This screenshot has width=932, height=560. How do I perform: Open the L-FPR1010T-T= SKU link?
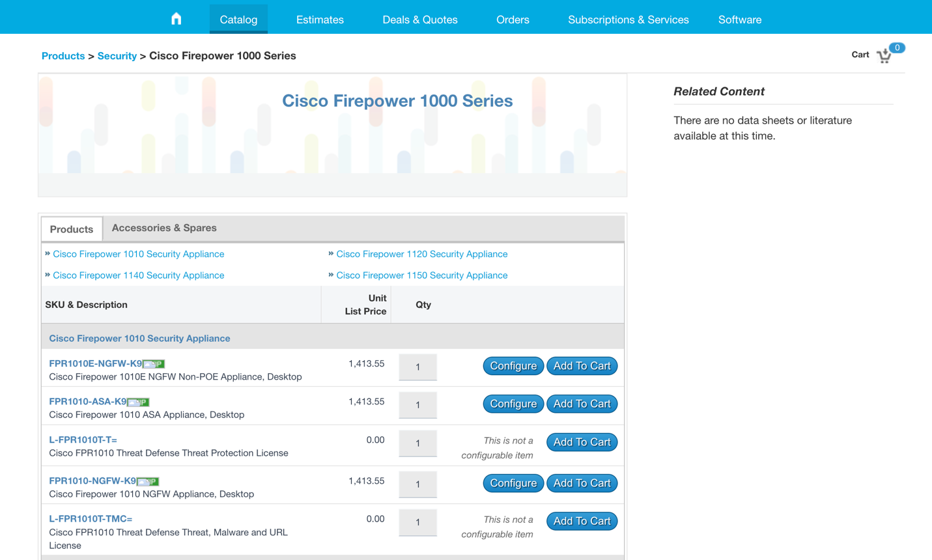click(x=83, y=440)
